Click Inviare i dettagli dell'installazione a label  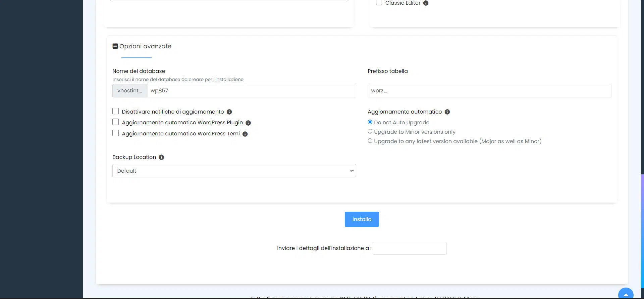[x=324, y=248]
